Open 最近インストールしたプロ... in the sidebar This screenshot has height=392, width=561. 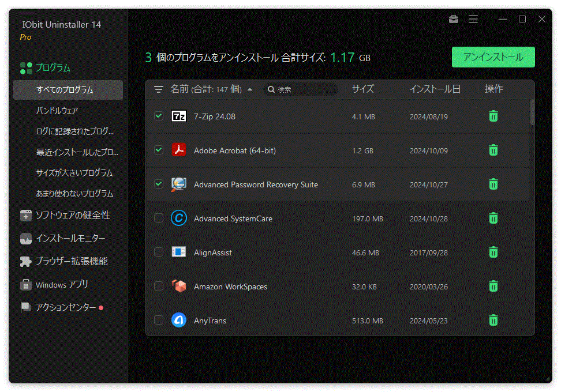click(77, 152)
